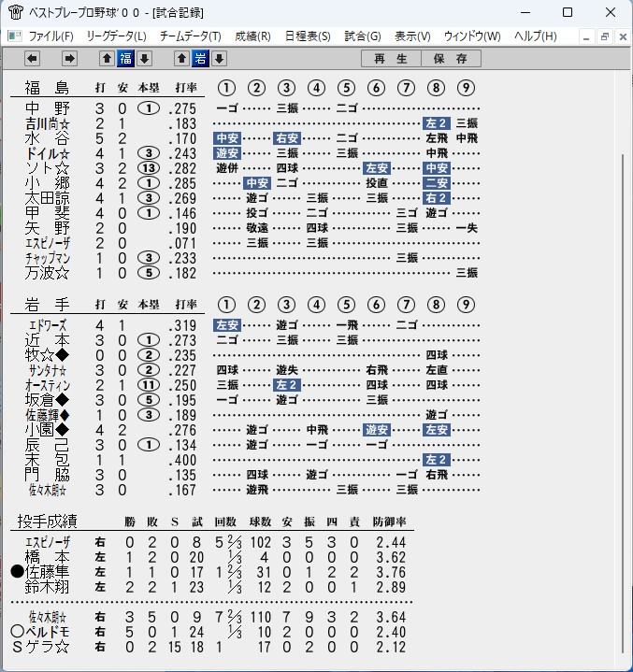Click the up arrow beside 福 button
Viewport: 633px width, 672px height.
(x=107, y=58)
